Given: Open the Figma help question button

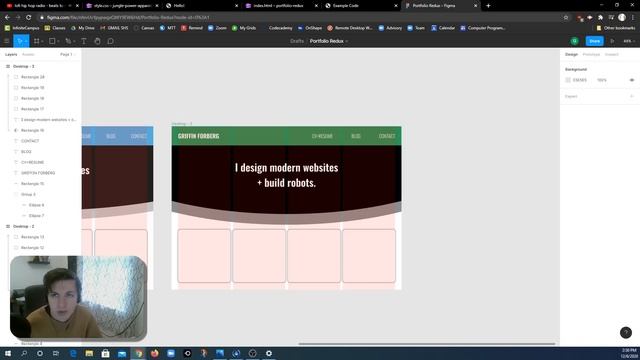Looking at the screenshot, I should coord(626,332).
